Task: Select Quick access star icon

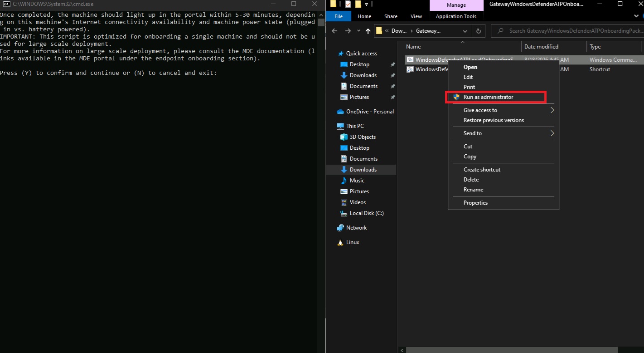Action: tap(341, 54)
